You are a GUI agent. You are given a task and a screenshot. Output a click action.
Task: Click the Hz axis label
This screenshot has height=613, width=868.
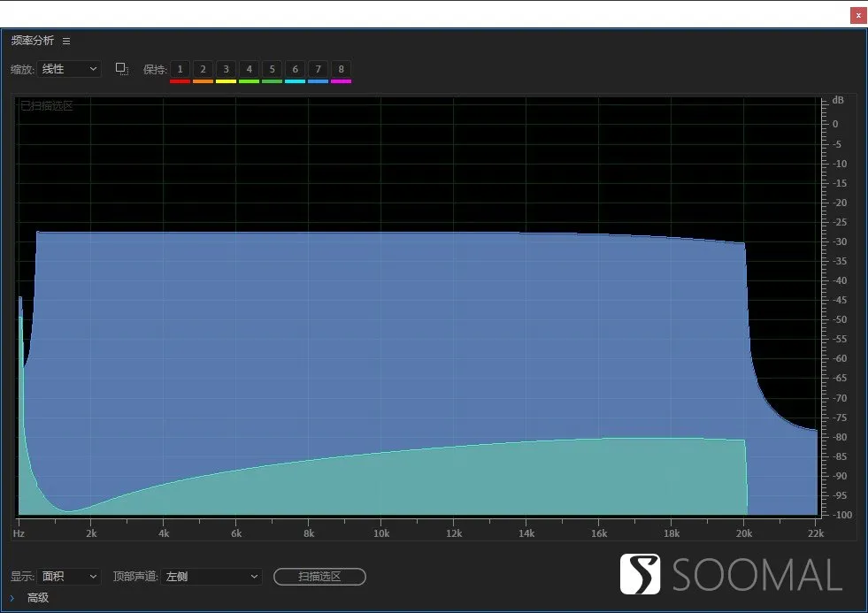pyautogui.click(x=19, y=533)
